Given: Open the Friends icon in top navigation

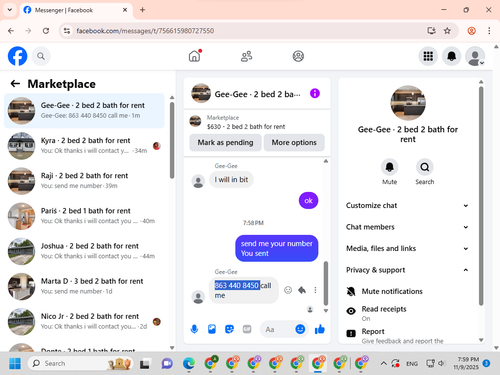Looking at the screenshot, I should click(x=247, y=56).
